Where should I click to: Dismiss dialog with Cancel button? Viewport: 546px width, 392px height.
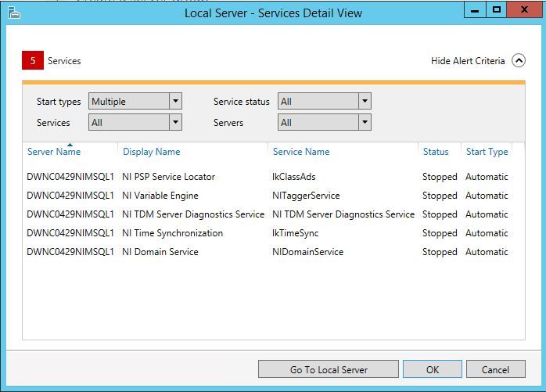pos(495,369)
